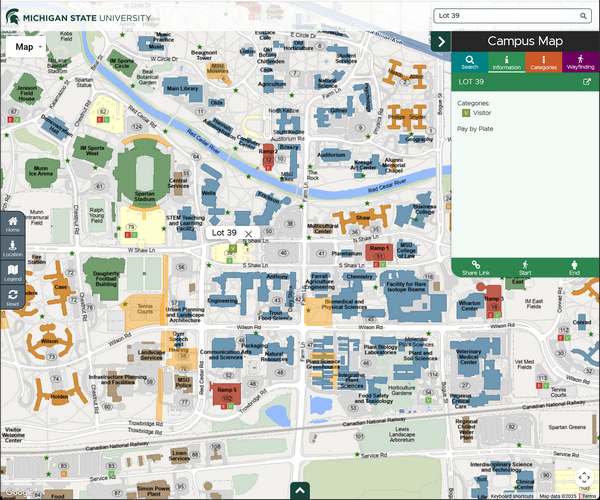Image resolution: width=600 pixels, height=500 pixels.
Task: Click lot 38 parking marker
Action: pyautogui.click(x=290, y=224)
